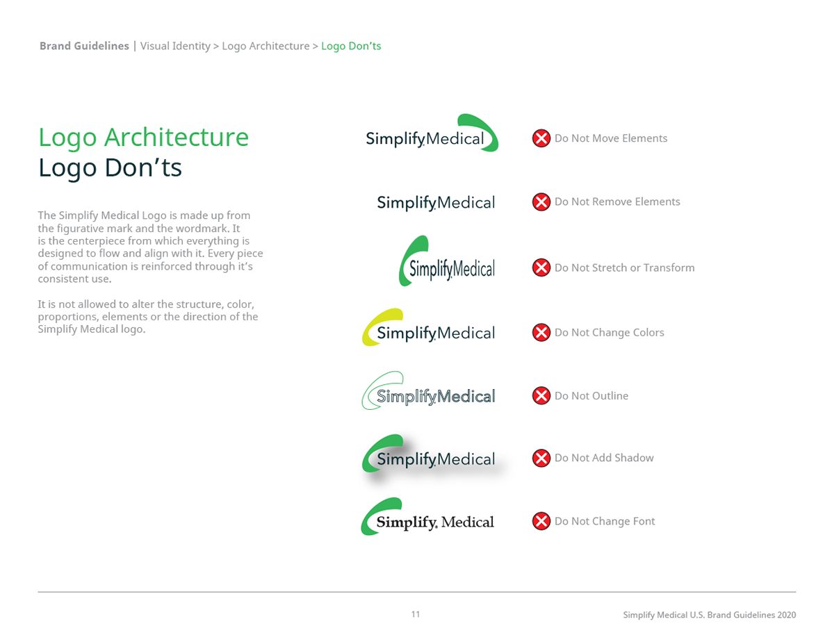Click the Visual Identity breadcrumb
834x644 pixels.
pos(175,46)
